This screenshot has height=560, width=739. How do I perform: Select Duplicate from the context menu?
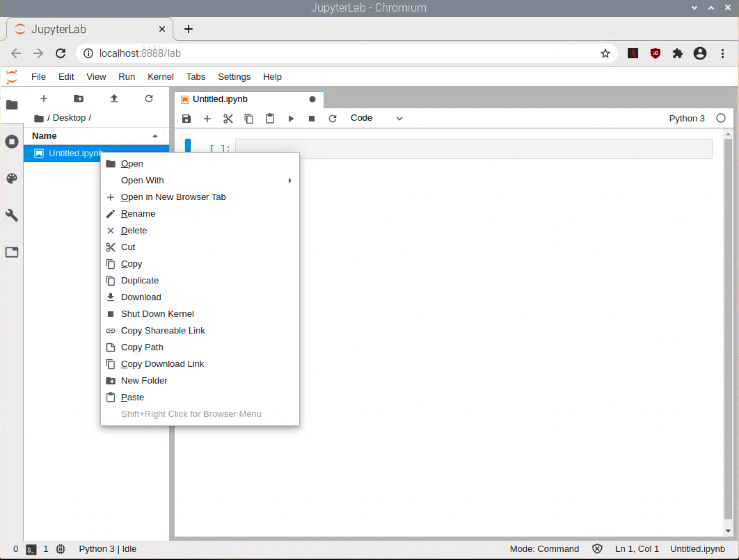(x=200, y=280)
